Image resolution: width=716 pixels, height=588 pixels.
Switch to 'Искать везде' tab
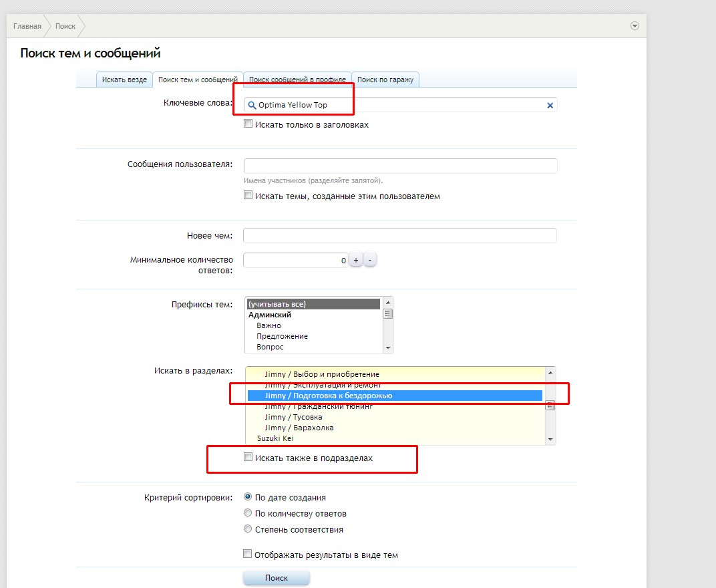point(124,80)
